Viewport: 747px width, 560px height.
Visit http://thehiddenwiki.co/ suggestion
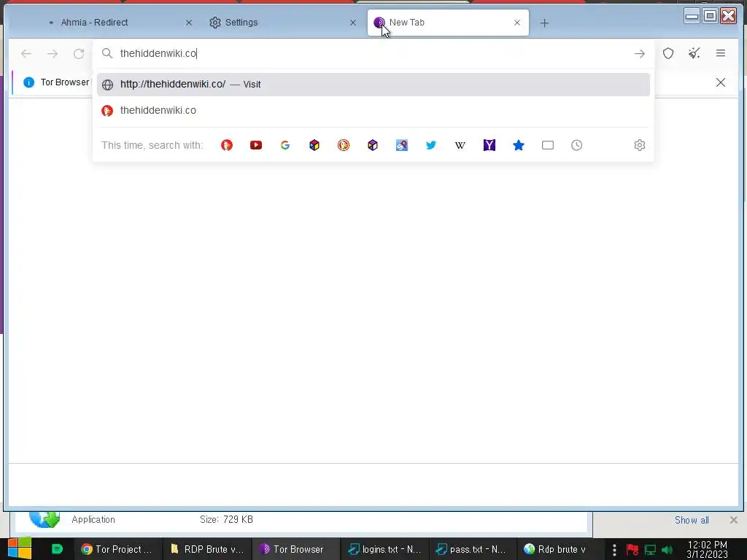tap(373, 85)
